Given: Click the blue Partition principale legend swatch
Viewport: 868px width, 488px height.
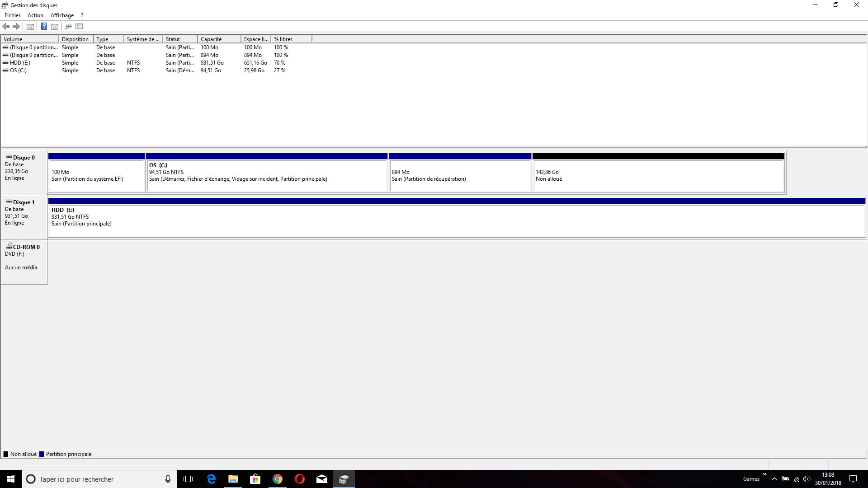Looking at the screenshot, I should (x=42, y=454).
